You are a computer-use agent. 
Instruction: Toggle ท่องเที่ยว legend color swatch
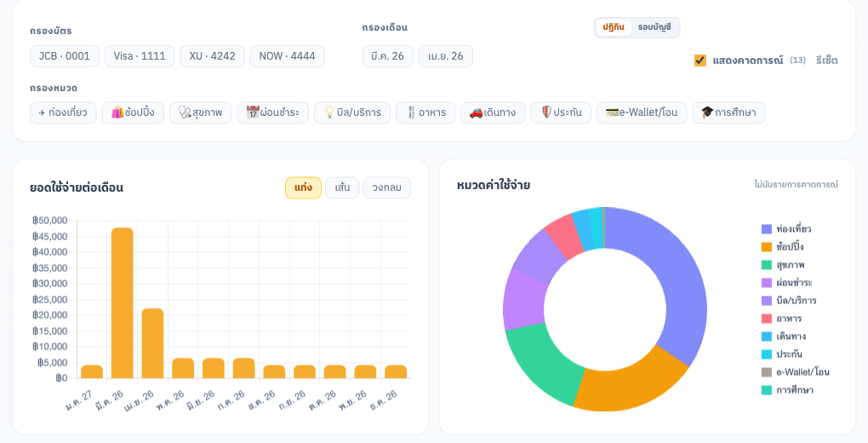[x=767, y=229]
